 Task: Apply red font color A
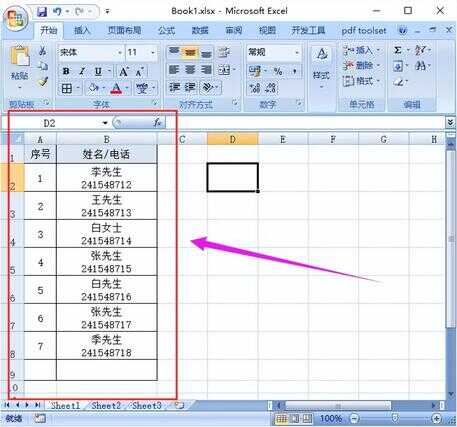[x=116, y=88]
